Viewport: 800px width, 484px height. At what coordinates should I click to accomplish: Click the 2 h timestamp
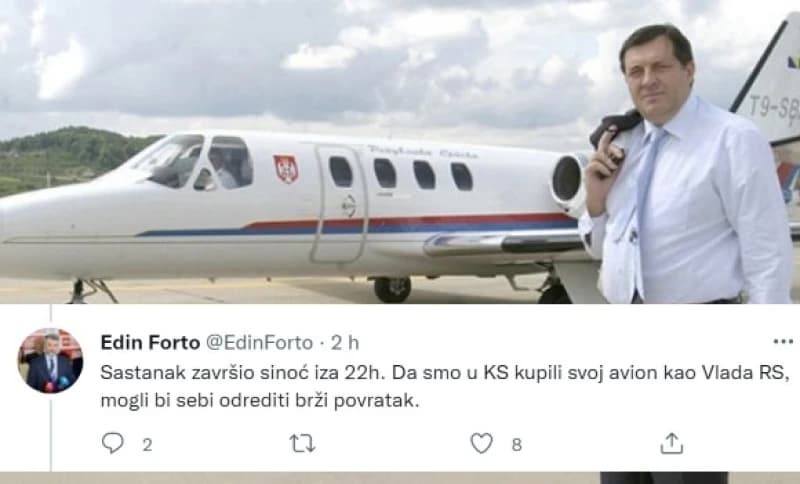pyautogui.click(x=344, y=343)
